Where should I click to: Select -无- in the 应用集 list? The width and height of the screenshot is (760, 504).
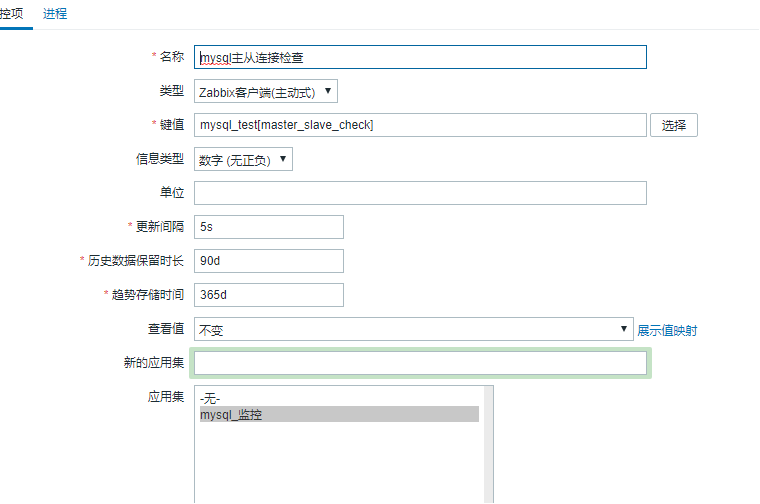pyautogui.click(x=339, y=398)
